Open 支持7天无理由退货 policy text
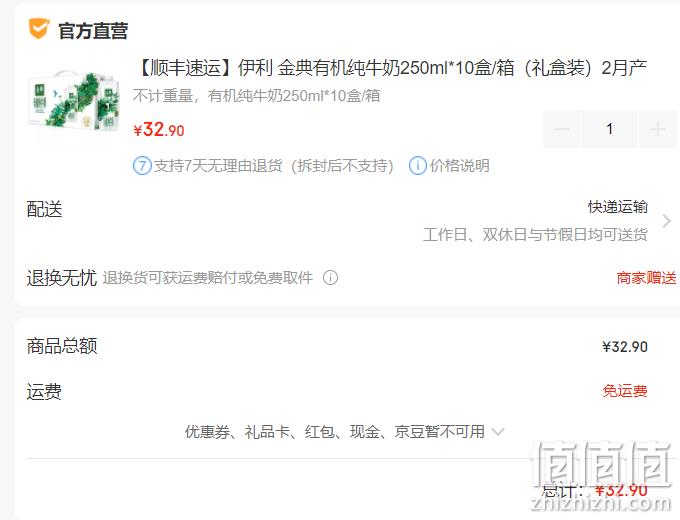 click(274, 166)
